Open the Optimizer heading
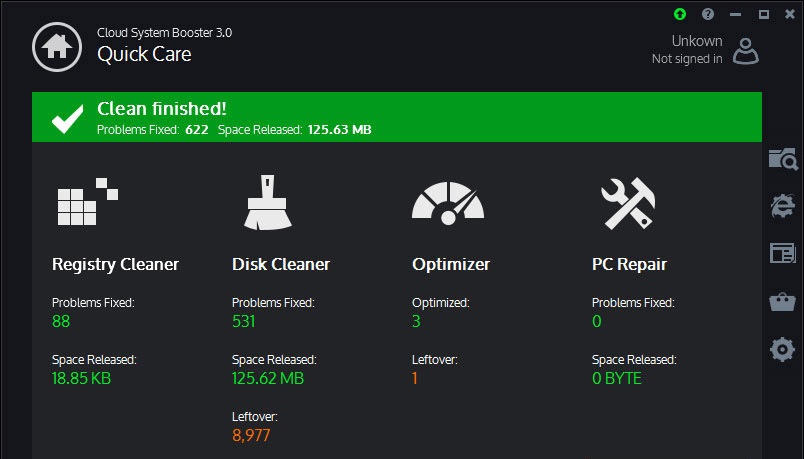Image resolution: width=804 pixels, height=459 pixels. pos(451,265)
